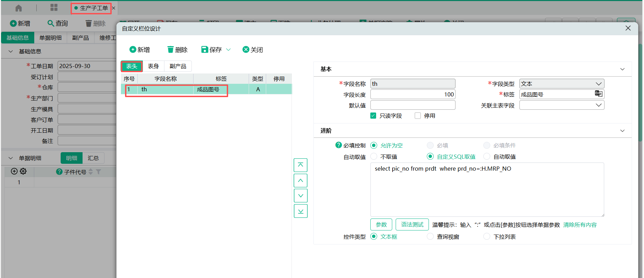Switch to the 表身 tab
The width and height of the screenshot is (644, 278).
point(153,66)
